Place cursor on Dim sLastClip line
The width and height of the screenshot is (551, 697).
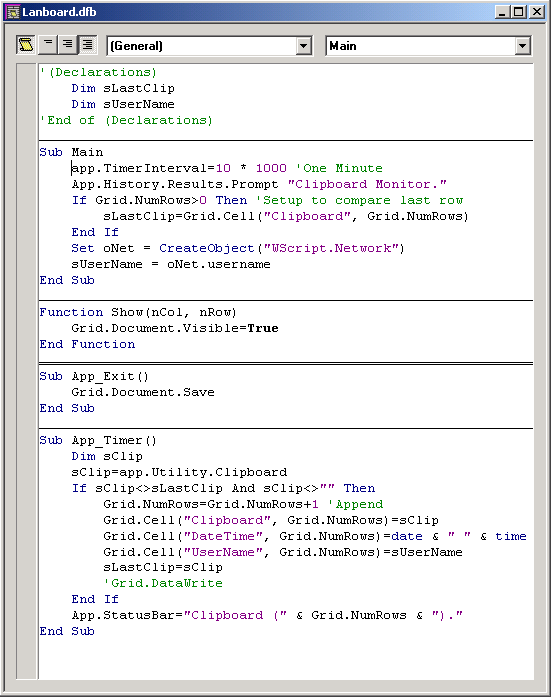point(123,88)
